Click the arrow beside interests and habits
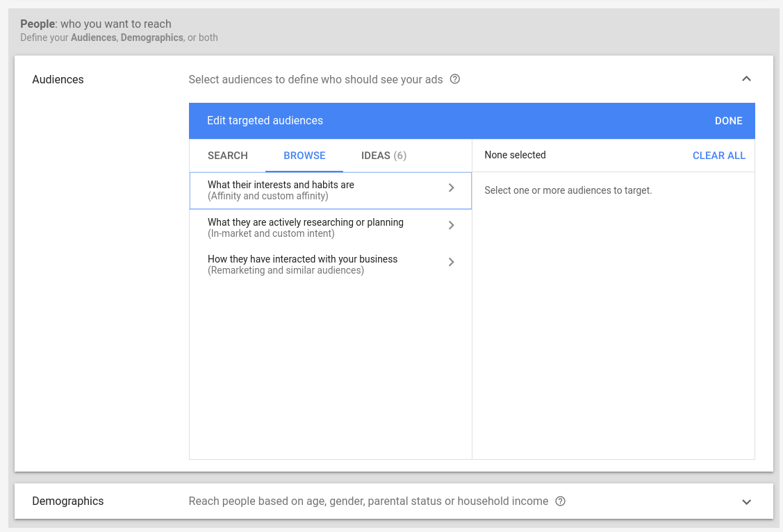783x532 pixels. pos(452,188)
